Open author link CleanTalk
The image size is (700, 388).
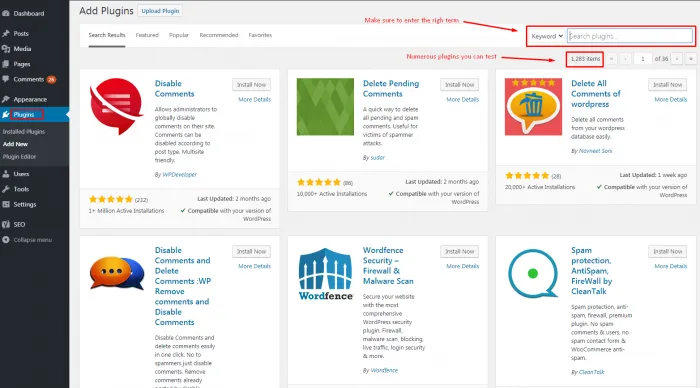tap(592, 372)
